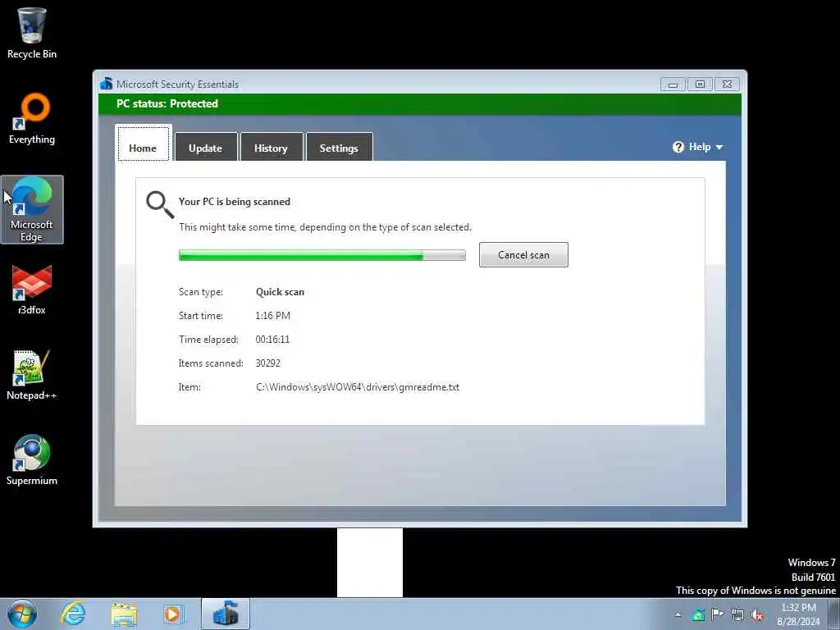Click the magnifying glass scan icon
Screen dimensions: 840x630
tap(160, 204)
